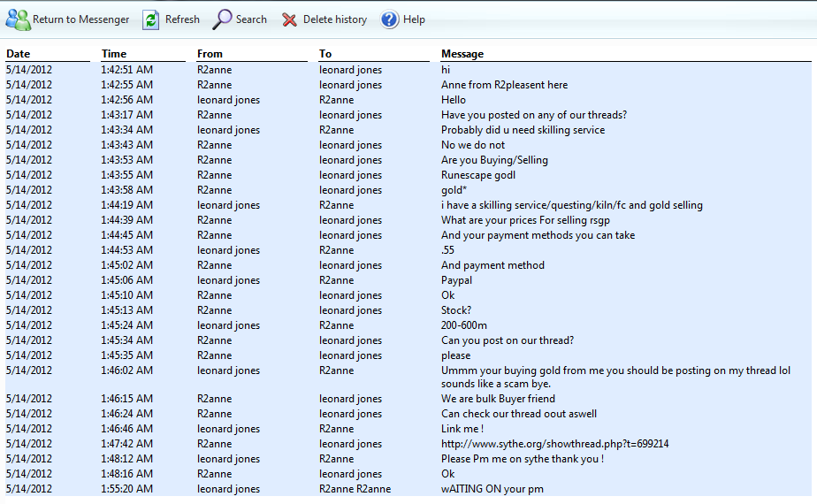Click the Message column header
817x504 pixels.
[462, 54]
